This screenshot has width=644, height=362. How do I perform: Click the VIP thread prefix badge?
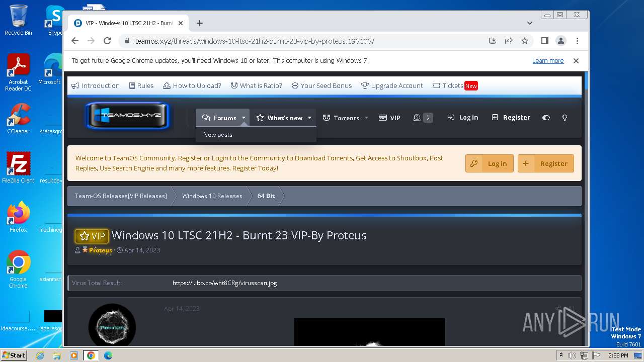92,236
